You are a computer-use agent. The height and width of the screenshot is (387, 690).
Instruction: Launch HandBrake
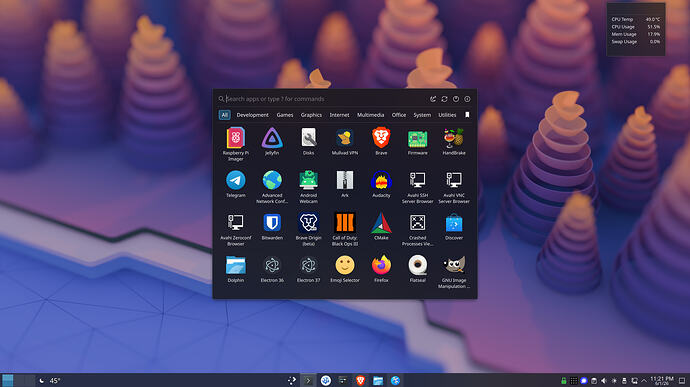pyautogui.click(x=454, y=142)
